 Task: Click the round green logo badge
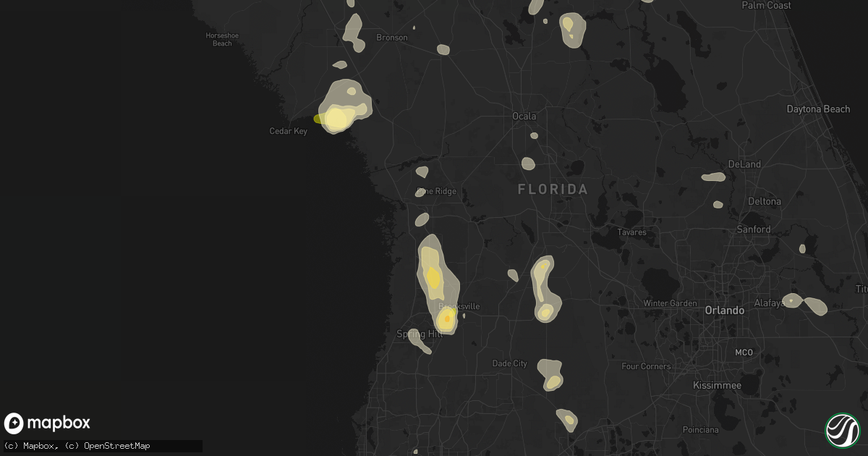(x=843, y=430)
